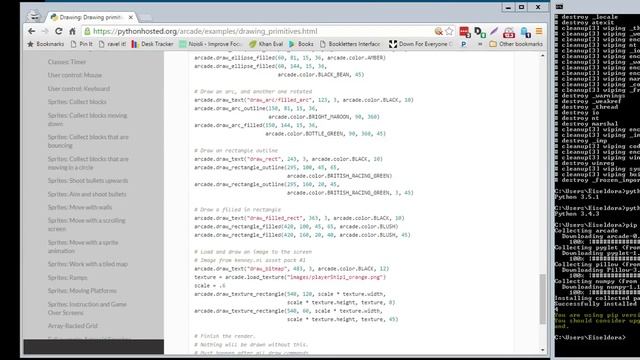Open the Down For Everyone bookmark
This screenshot has width=640, height=360.
[x=421, y=44]
